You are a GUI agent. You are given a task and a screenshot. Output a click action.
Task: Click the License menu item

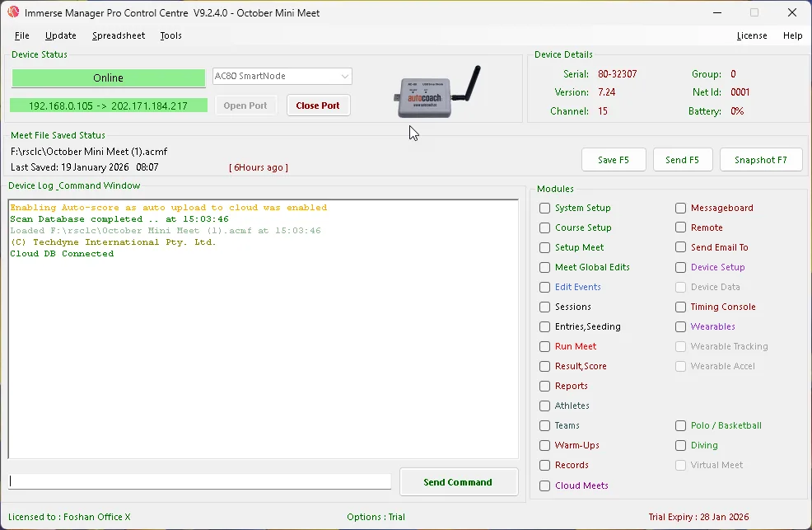coord(751,35)
